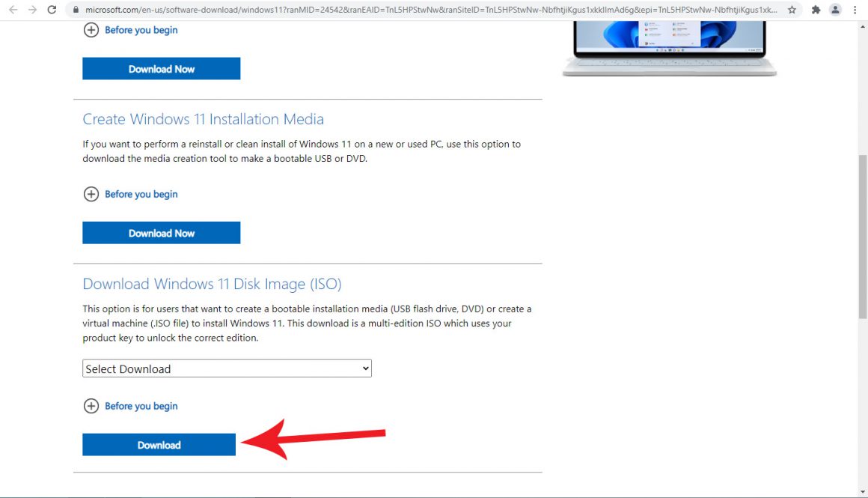This screenshot has width=868, height=498.
Task: Click the Create Windows 11 Installation Media heading
Action: tap(203, 119)
